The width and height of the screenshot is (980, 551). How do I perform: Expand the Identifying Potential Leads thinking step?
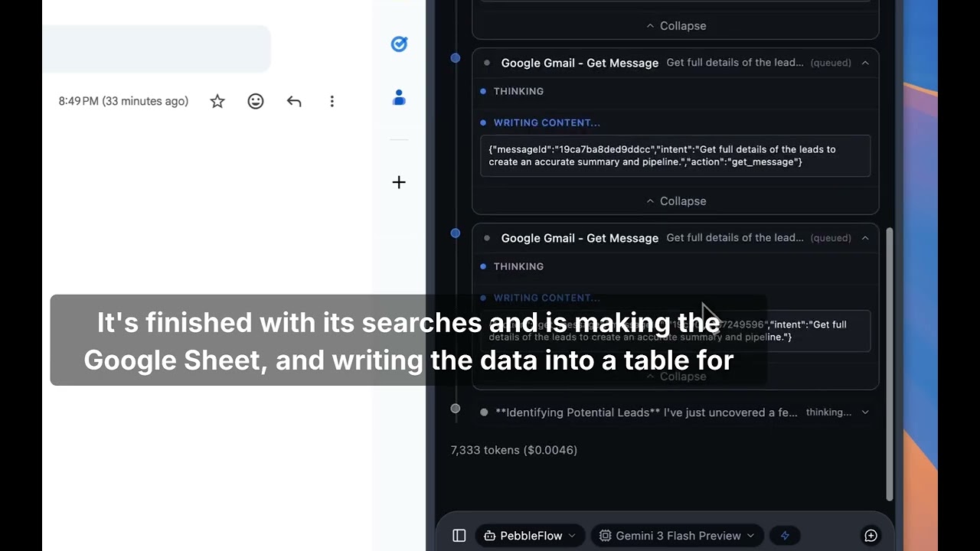pos(865,412)
